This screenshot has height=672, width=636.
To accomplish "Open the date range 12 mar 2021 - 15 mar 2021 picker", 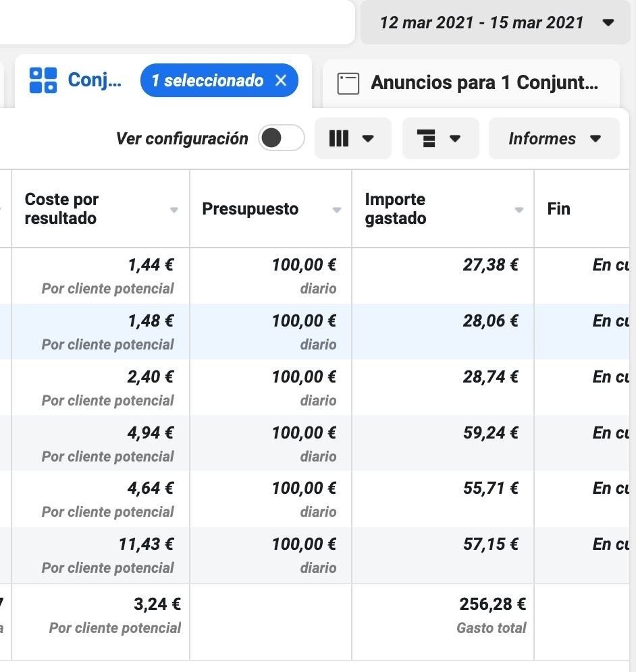I will coord(496,22).
